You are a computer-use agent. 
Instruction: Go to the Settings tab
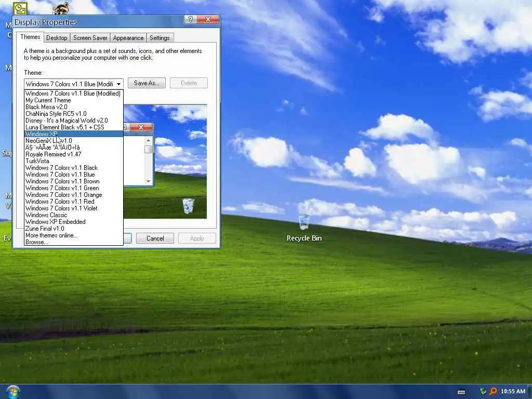(159, 37)
